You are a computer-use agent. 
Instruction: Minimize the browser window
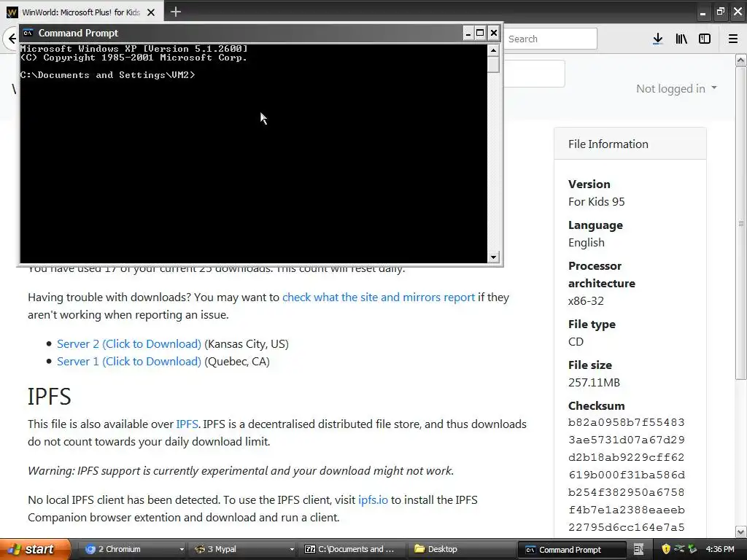pos(703,12)
